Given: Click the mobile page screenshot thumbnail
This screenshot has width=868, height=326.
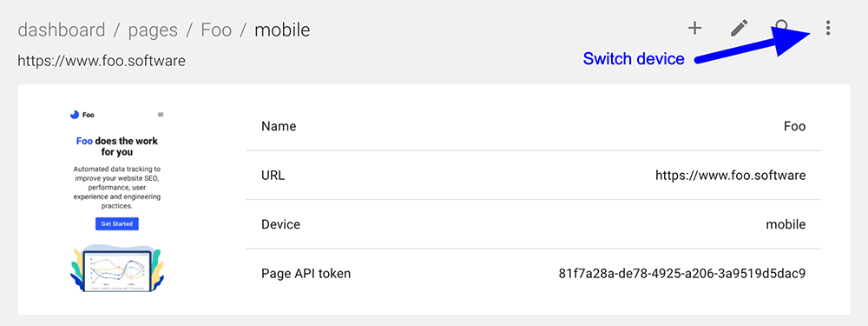Looking at the screenshot, I should click(x=117, y=200).
